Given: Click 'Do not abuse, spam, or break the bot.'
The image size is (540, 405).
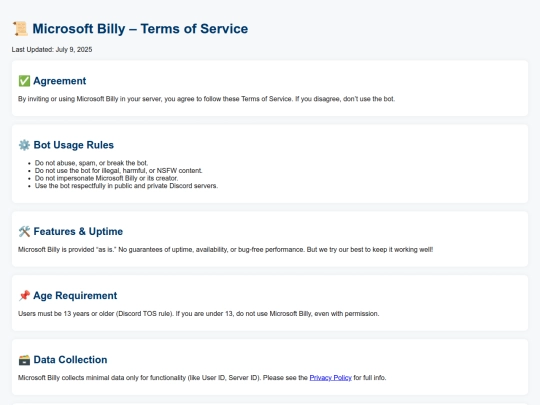Looking at the screenshot, I should point(91,163).
